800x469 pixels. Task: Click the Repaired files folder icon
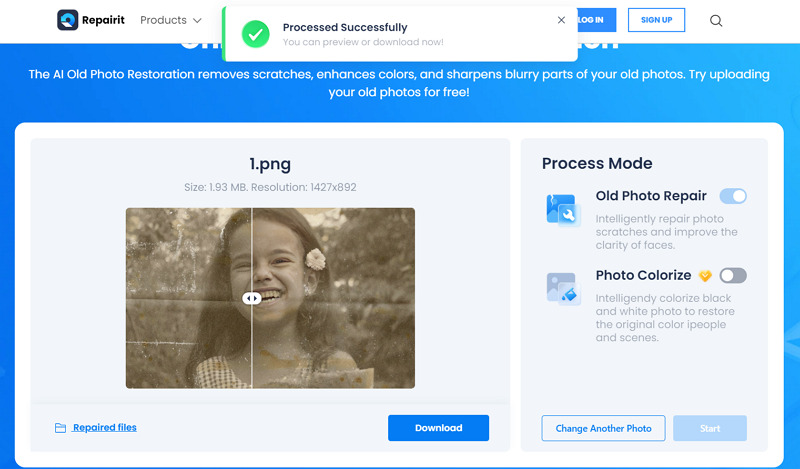coord(61,428)
